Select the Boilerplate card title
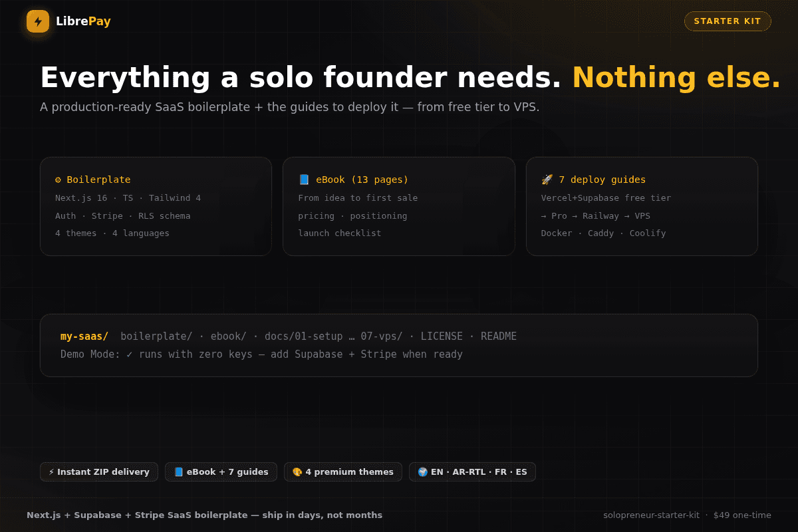Viewport: 798px width, 532px height. 98,180
